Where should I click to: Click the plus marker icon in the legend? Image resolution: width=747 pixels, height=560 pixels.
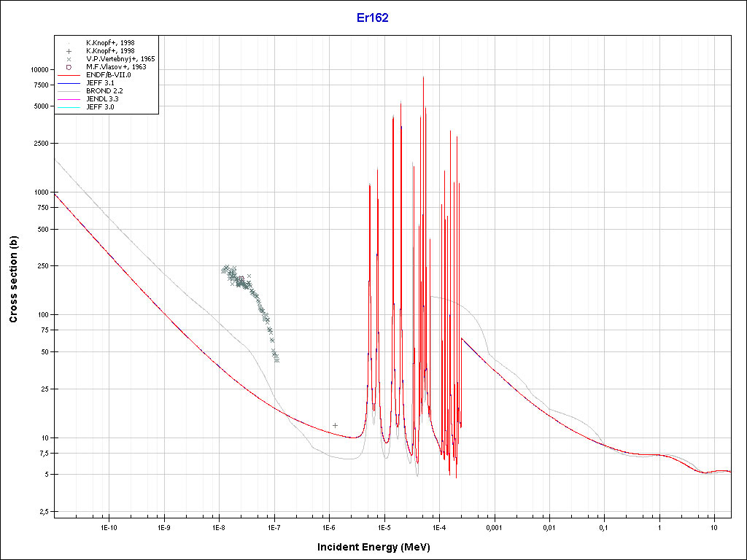69,51
